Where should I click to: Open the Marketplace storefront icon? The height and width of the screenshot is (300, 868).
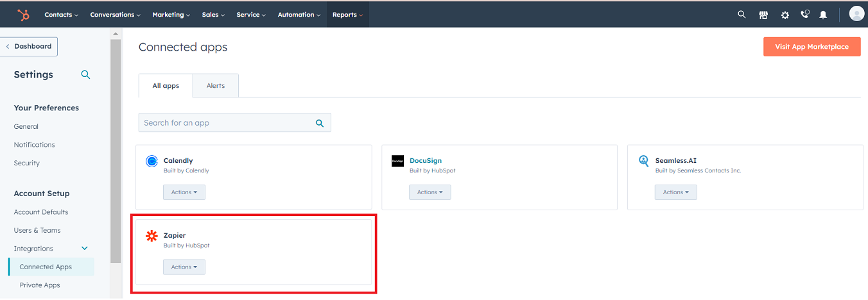coord(763,15)
